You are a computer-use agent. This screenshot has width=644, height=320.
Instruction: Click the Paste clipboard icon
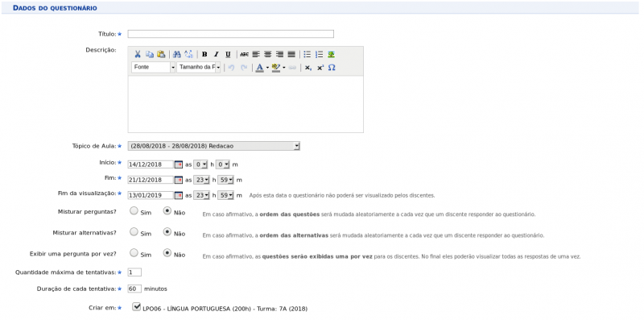(162, 54)
